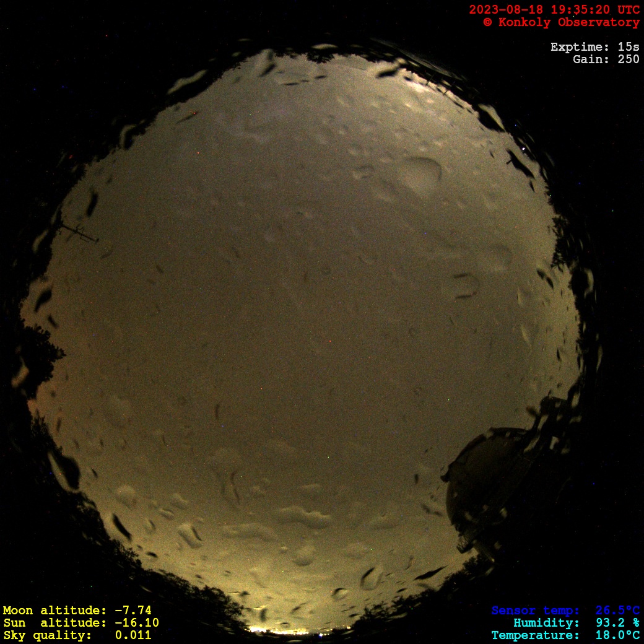Click the Konkoly Observatory copyright text

[561, 22]
